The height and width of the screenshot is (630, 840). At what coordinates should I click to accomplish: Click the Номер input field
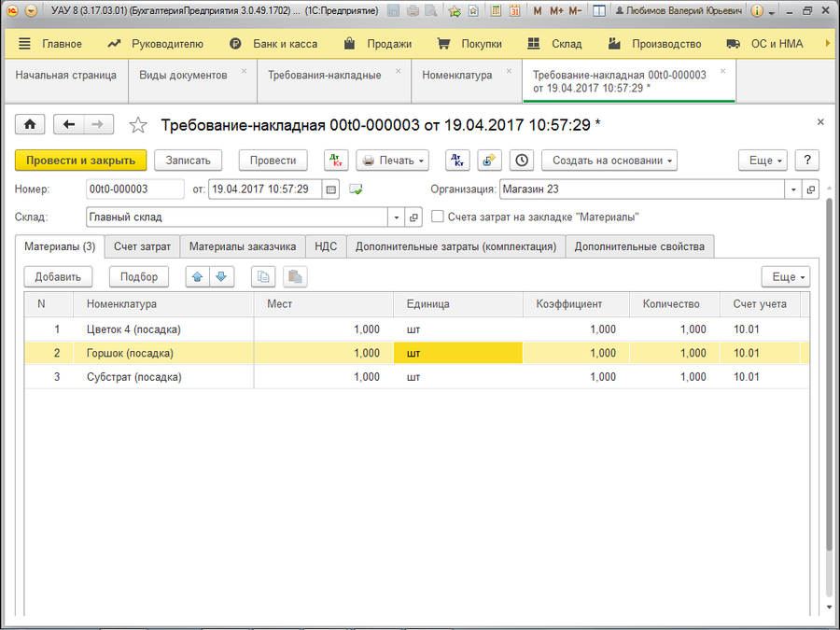point(134,189)
